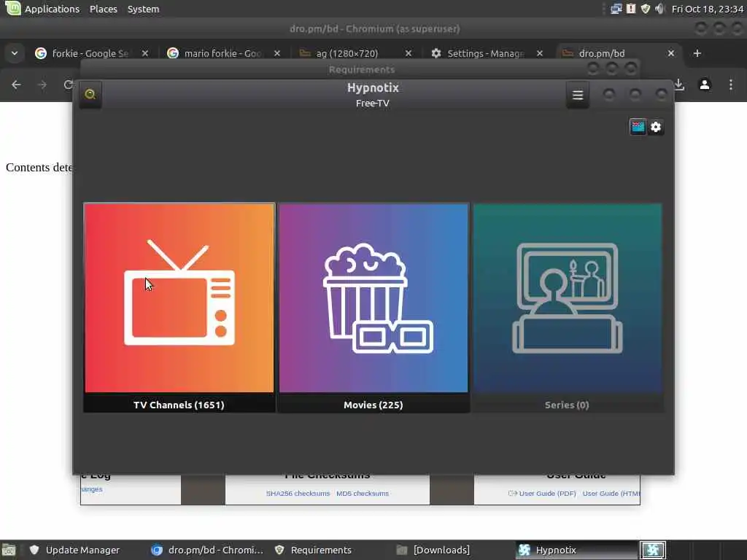Open MD5 checksums link in background page
The height and width of the screenshot is (560, 747).
(x=363, y=494)
